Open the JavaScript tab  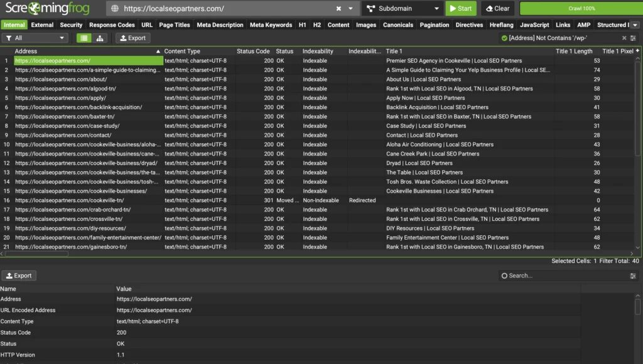click(x=534, y=24)
